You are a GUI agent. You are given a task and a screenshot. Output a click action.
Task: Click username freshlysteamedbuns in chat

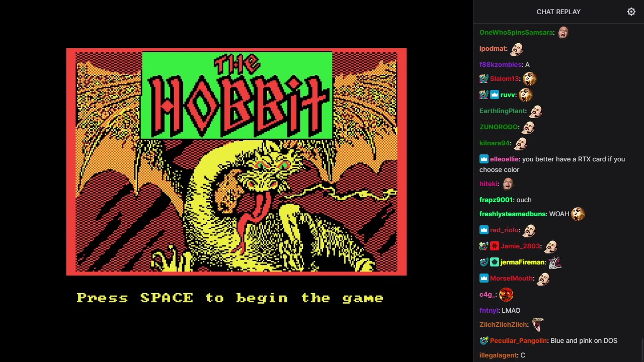coord(513,214)
